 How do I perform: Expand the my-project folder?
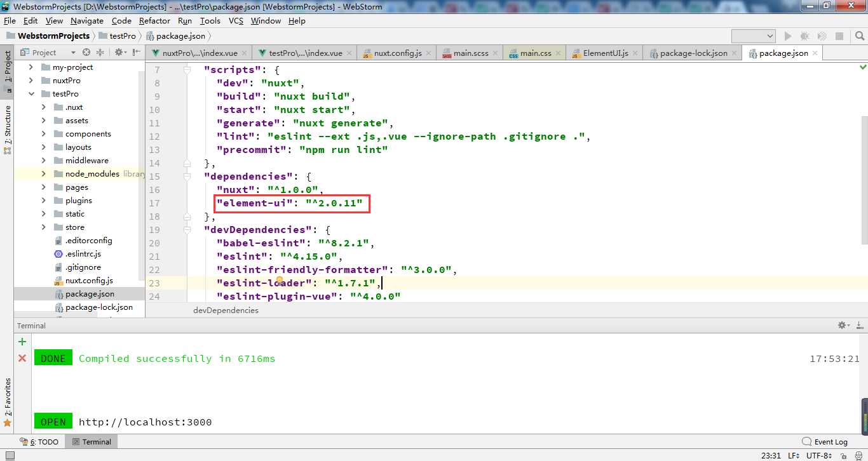[31, 67]
